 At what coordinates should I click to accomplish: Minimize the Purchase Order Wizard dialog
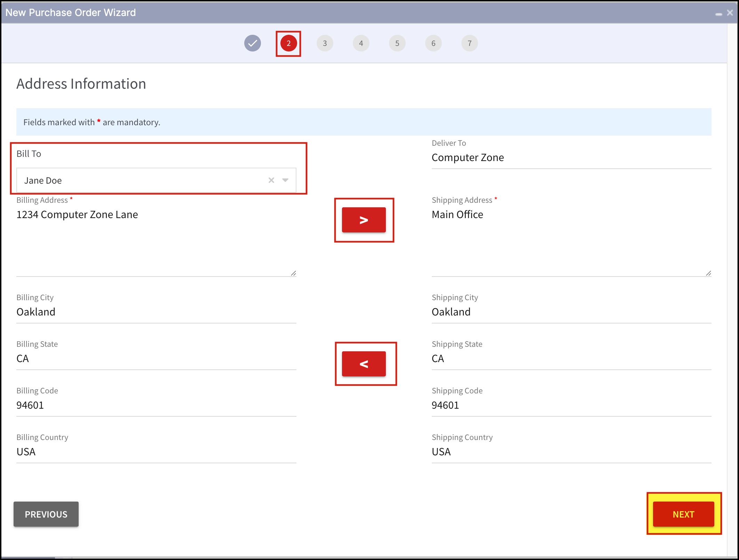pyautogui.click(x=718, y=14)
